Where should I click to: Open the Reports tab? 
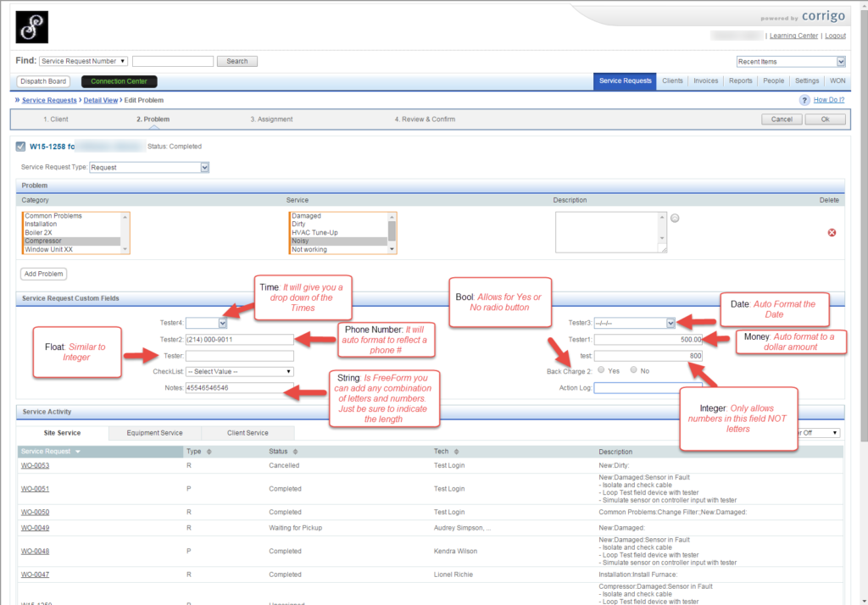tap(740, 80)
